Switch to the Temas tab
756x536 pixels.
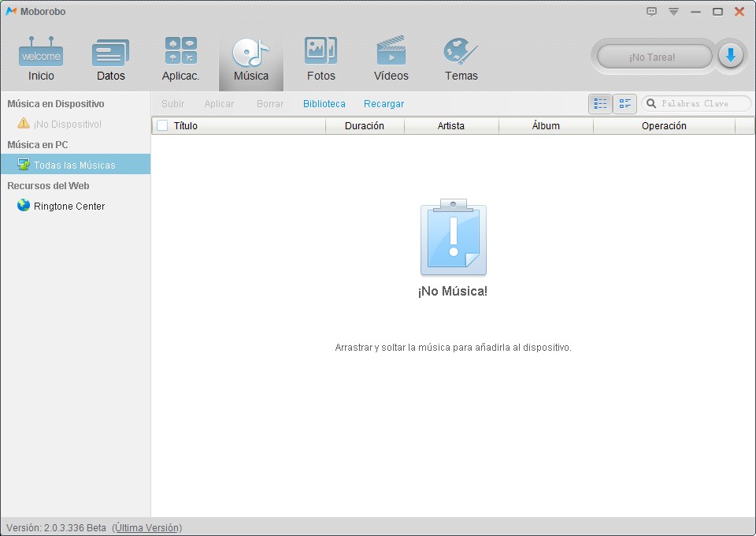click(x=461, y=59)
